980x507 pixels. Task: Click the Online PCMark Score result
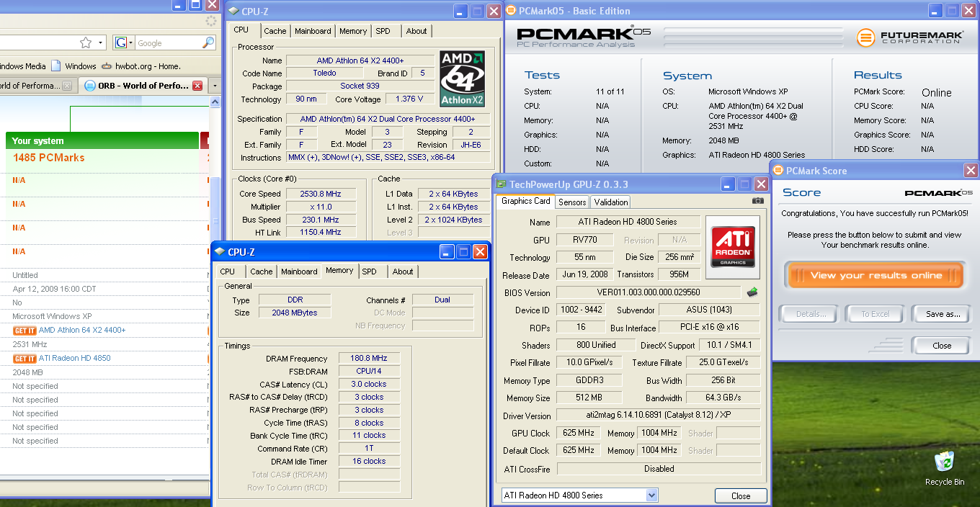pyautogui.click(x=937, y=93)
